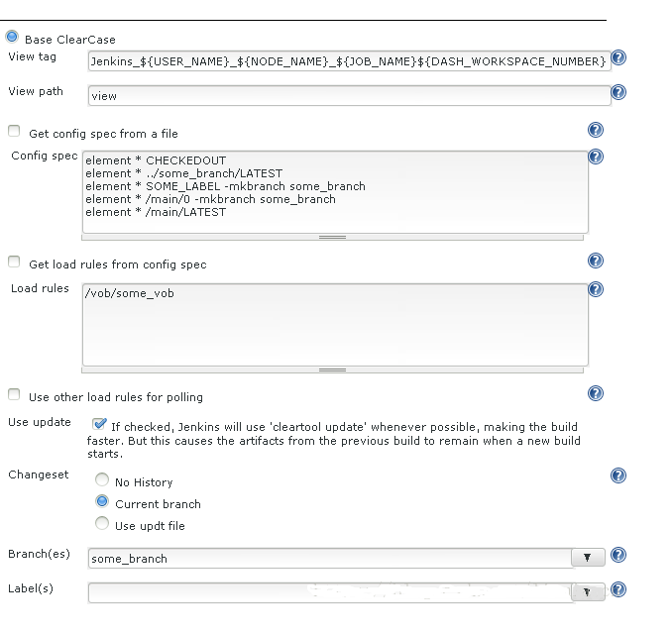This screenshot has width=672, height=633.
Task: Open help for Use other load rules
Action: 596,393
